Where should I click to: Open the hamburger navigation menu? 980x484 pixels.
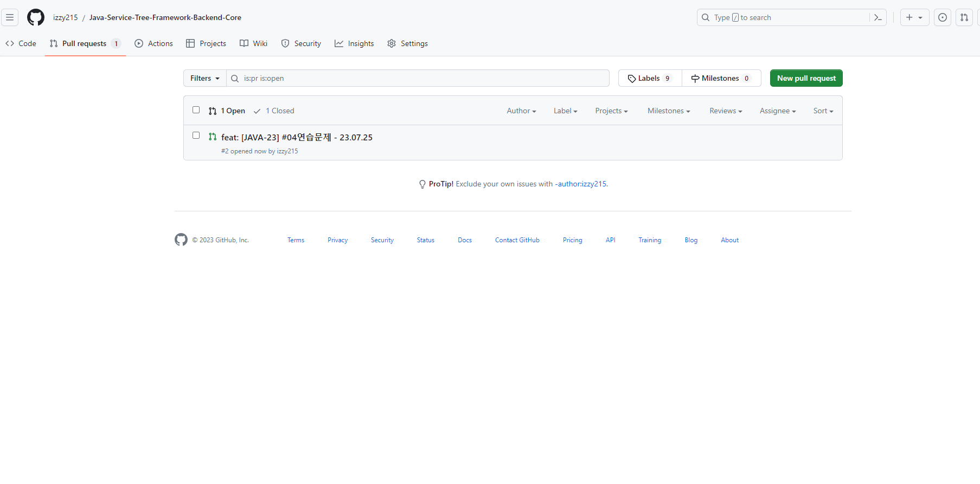10,17
